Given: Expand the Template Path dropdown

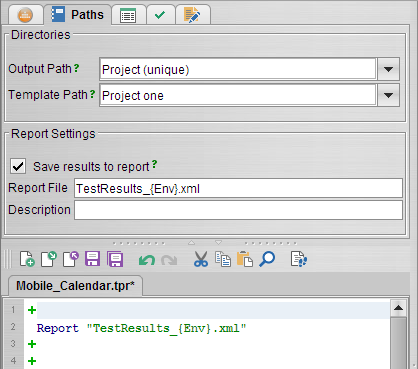Looking at the screenshot, I should 388,95.
